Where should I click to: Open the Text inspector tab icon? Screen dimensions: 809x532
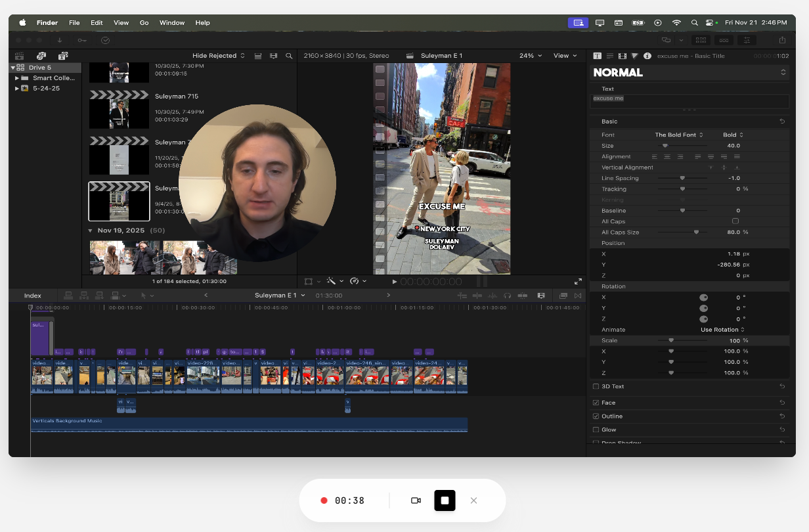(x=598, y=56)
